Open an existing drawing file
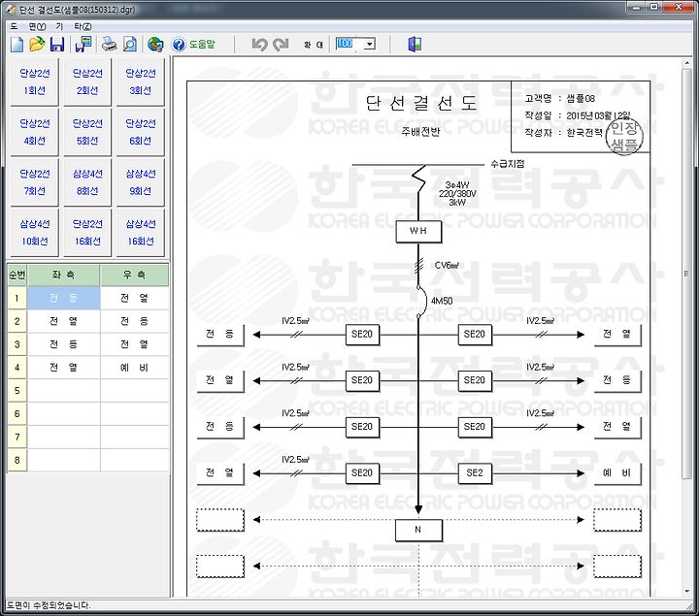 point(37,44)
